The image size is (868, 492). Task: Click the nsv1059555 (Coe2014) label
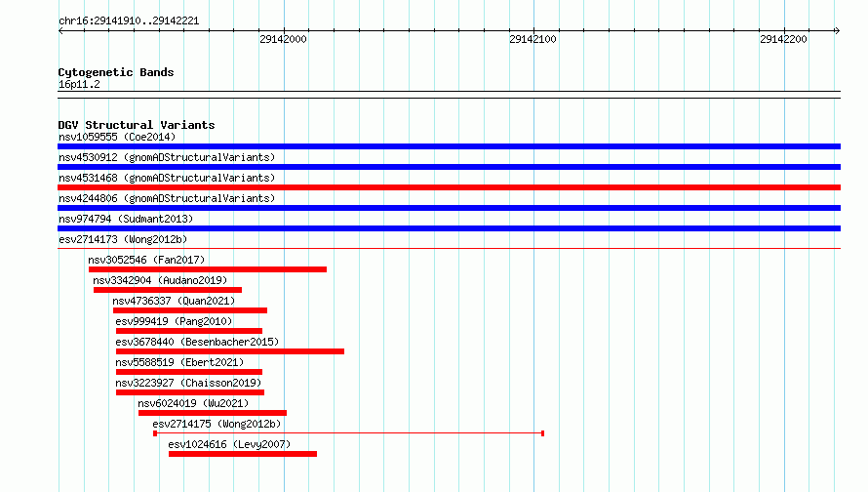tap(117, 137)
